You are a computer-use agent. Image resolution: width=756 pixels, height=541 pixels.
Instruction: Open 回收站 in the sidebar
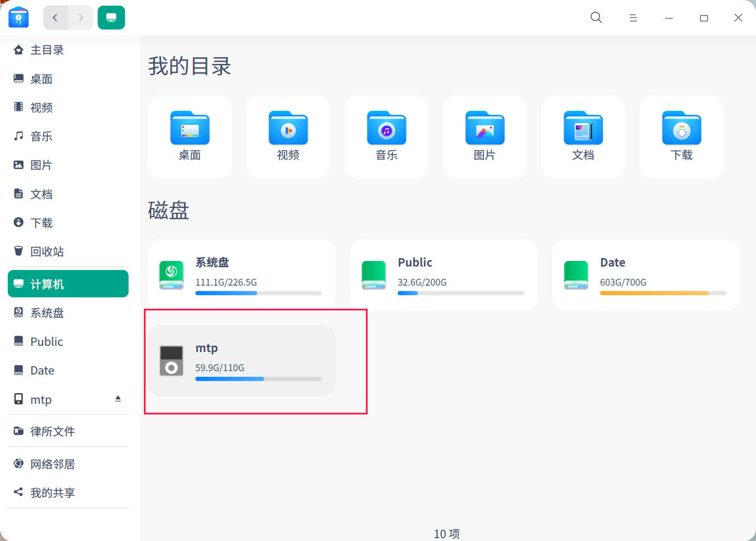coord(68,251)
